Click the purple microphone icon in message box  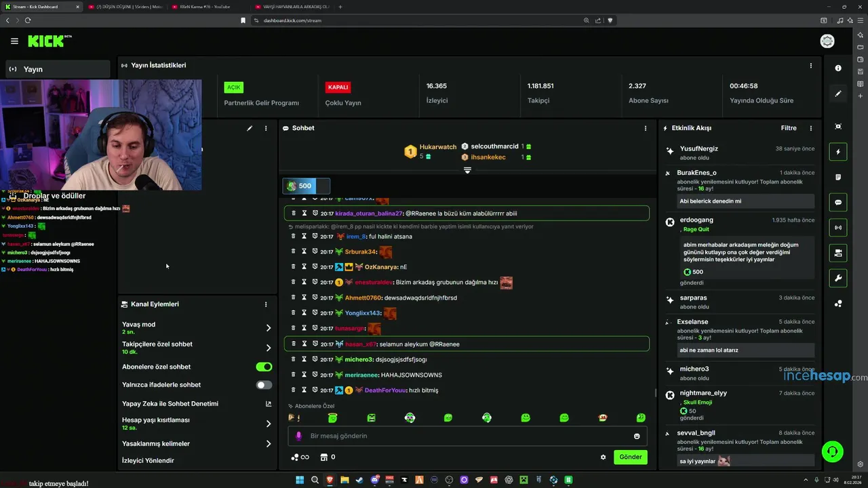click(x=298, y=436)
